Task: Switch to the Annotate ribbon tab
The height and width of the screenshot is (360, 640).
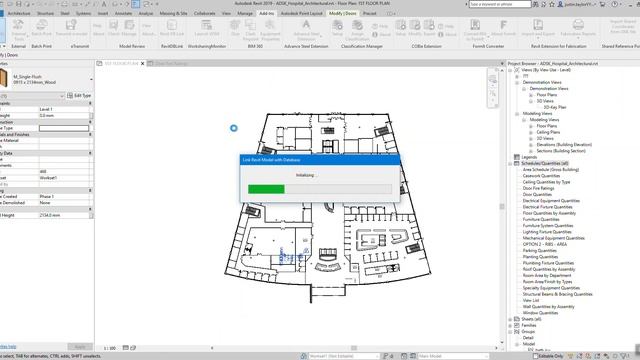Action: pos(123,13)
